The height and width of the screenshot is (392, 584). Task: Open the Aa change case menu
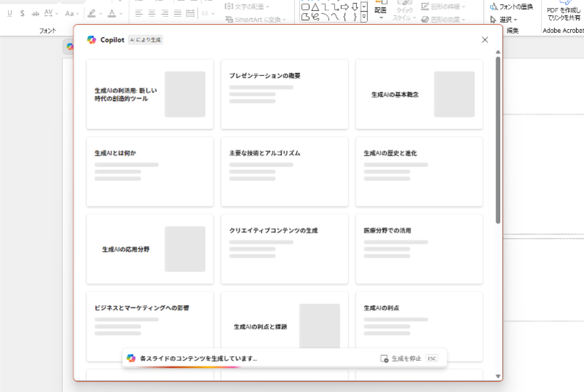[x=72, y=13]
